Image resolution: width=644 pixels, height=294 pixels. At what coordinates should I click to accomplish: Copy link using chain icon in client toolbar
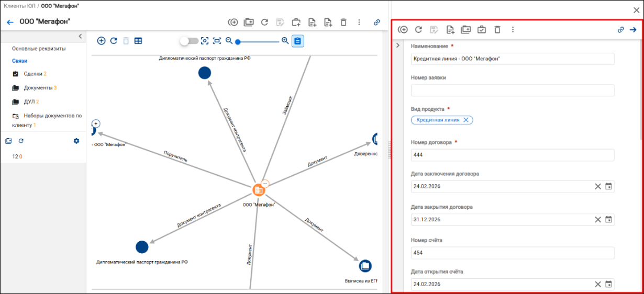(x=376, y=22)
